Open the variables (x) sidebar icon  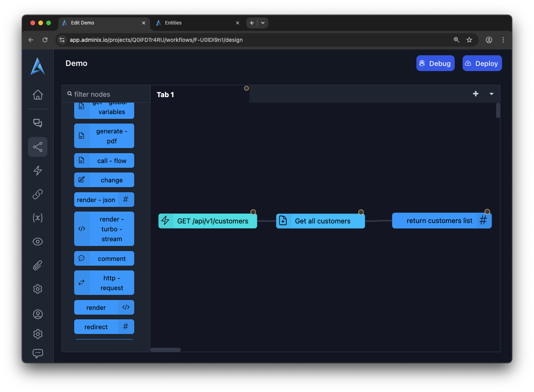point(38,218)
